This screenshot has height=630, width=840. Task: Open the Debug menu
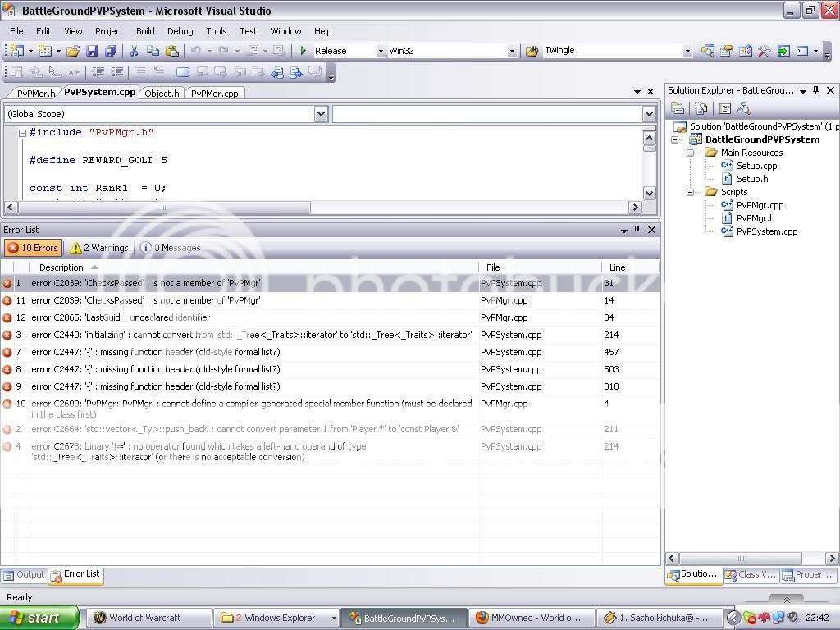180,31
